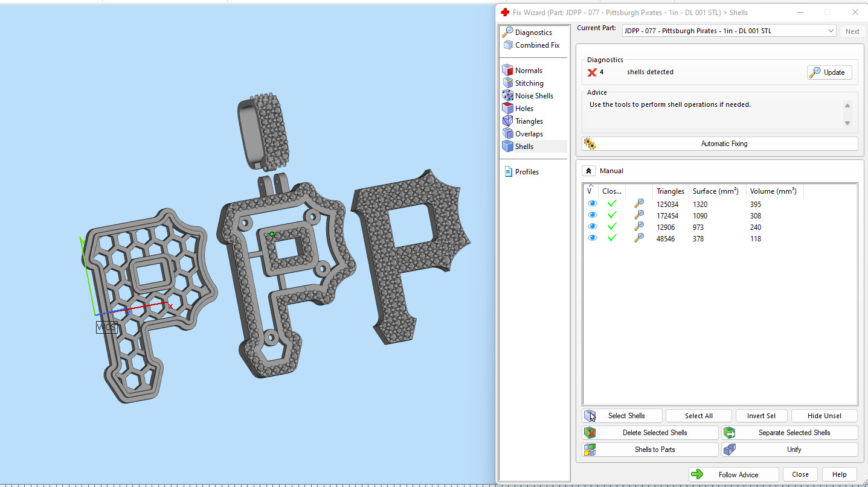The width and height of the screenshot is (868, 487).
Task: Open Help for Fix Wizard
Action: pyautogui.click(x=839, y=474)
